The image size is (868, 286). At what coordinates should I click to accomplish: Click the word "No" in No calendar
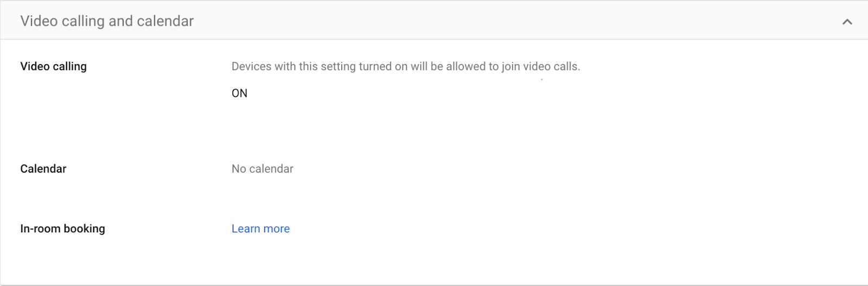click(x=239, y=169)
